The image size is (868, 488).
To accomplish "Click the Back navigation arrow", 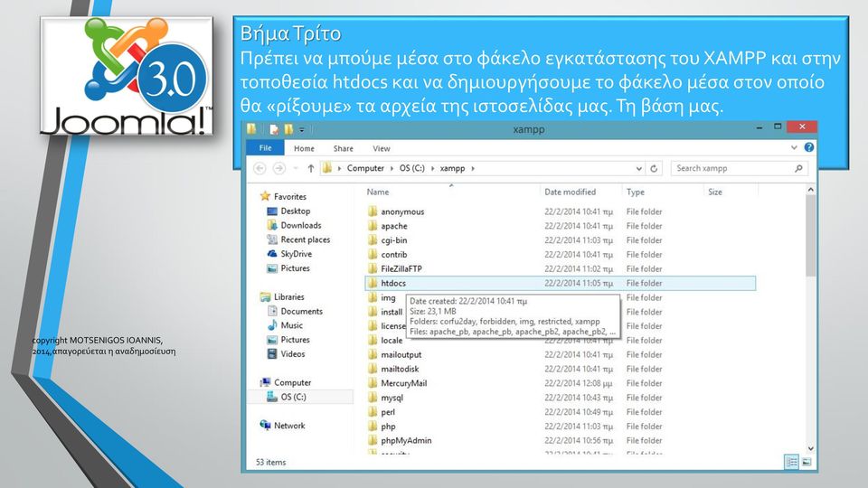I will point(259,168).
